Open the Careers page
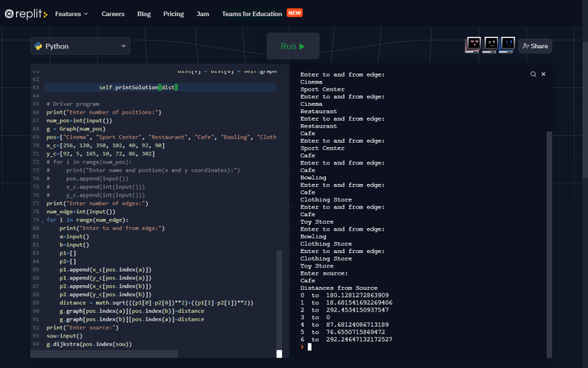Screen dimensions: 588x368 pos(113,14)
